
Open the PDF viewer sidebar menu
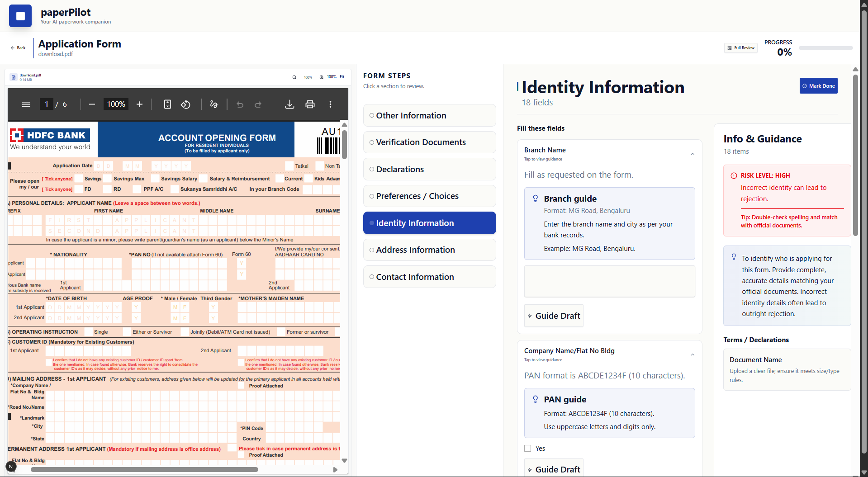[x=26, y=104]
